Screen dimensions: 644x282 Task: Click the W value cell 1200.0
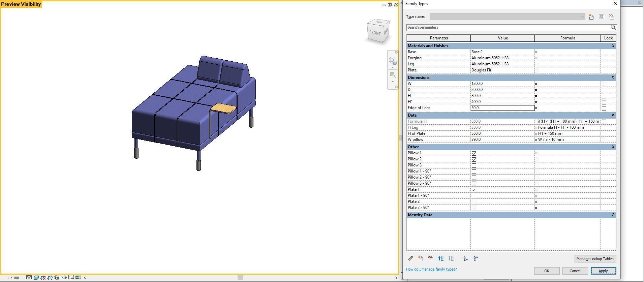(x=502, y=84)
